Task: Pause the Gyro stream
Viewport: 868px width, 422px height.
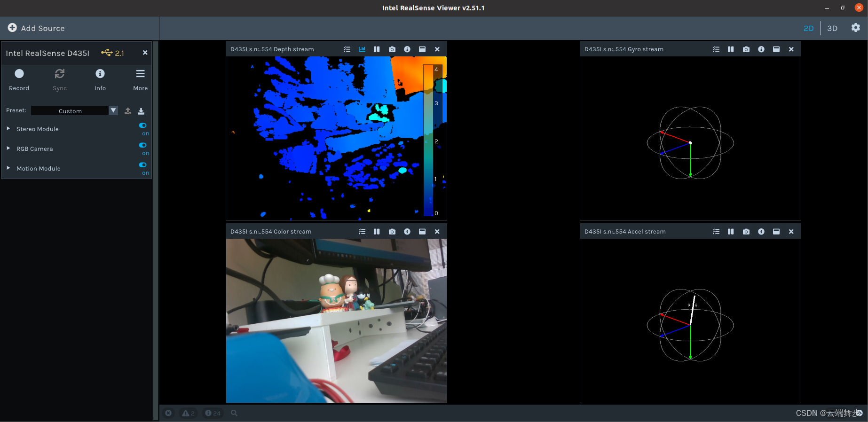Action: pos(731,49)
